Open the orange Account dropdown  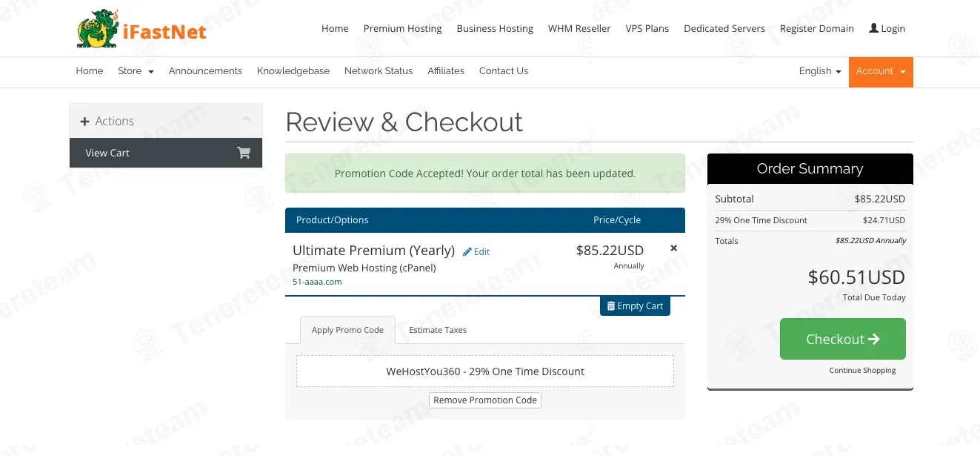[881, 72]
